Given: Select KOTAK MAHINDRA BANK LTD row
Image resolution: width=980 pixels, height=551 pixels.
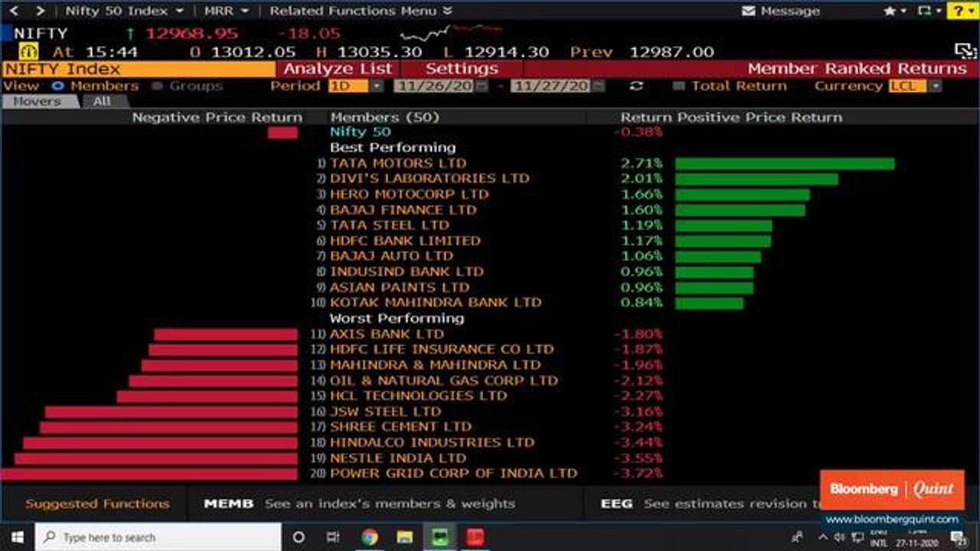Looking at the screenshot, I should (435, 302).
